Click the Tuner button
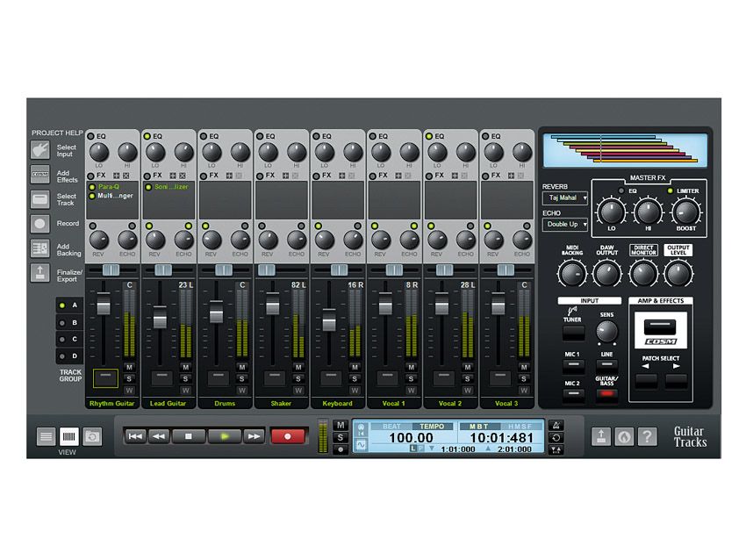Image resolution: width=746 pixels, height=560 pixels. [573, 333]
